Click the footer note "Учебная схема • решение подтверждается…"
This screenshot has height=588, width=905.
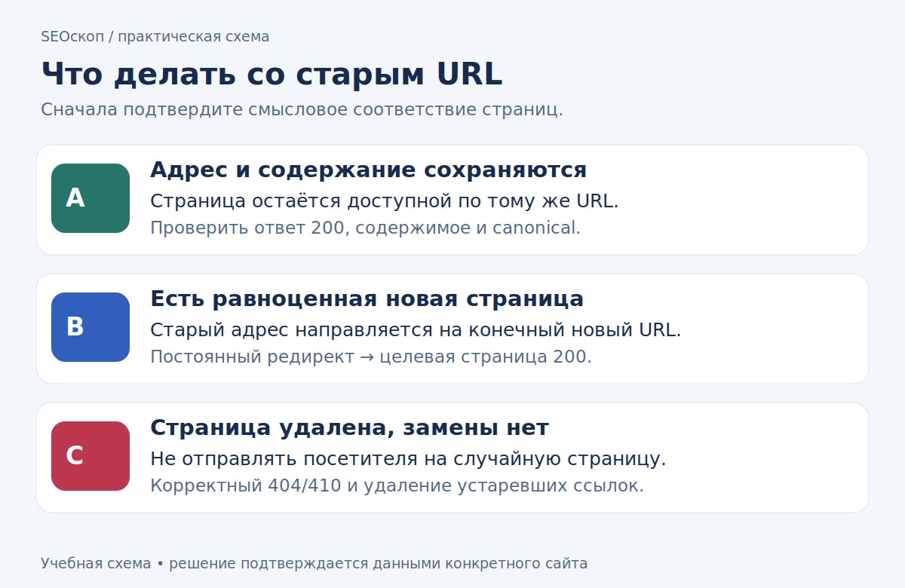click(314, 563)
